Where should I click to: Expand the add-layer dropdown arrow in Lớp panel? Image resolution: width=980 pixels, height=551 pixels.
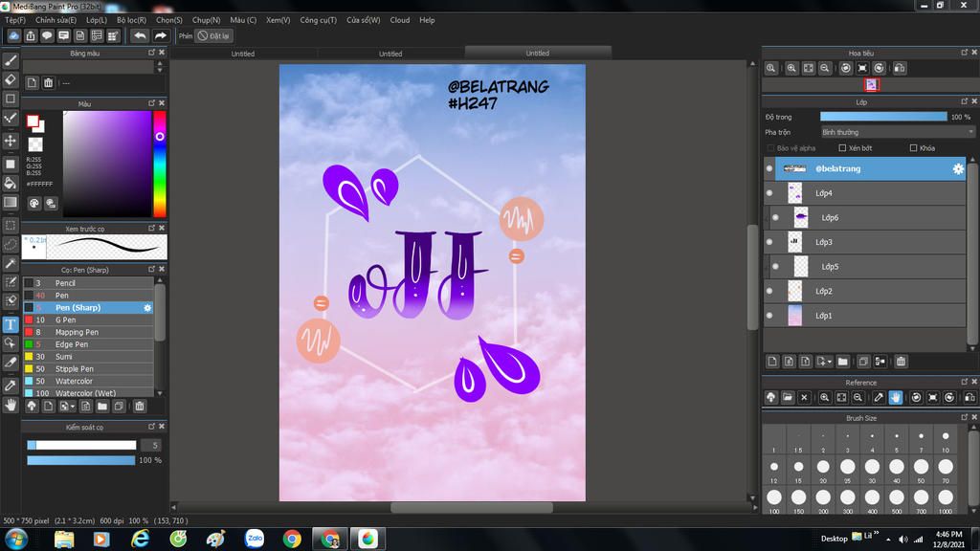pos(829,362)
